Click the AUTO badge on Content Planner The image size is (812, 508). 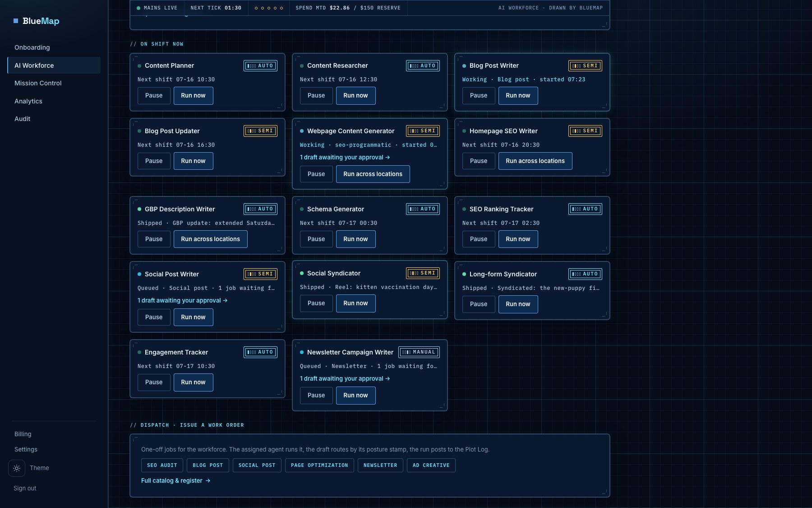(261, 66)
